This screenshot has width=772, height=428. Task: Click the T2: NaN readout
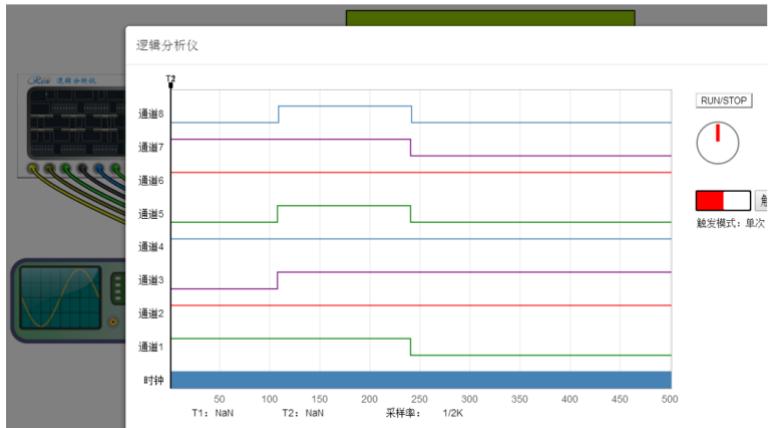(x=302, y=412)
